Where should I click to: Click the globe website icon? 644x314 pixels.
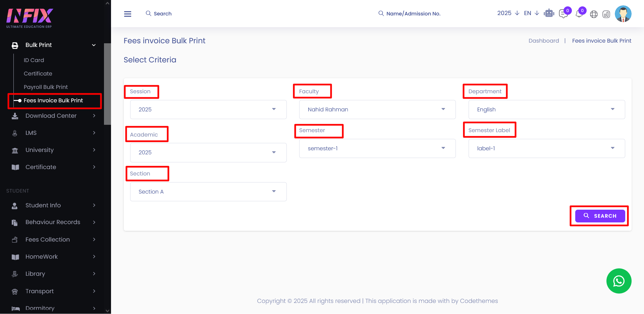(x=594, y=14)
